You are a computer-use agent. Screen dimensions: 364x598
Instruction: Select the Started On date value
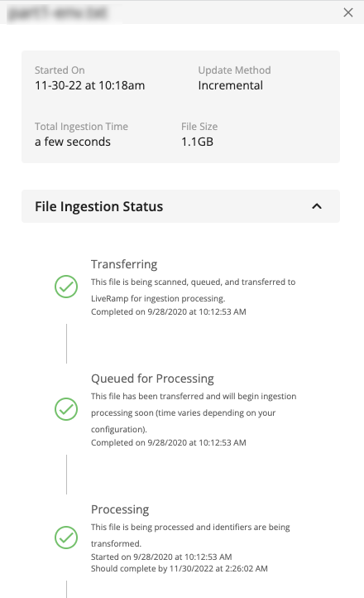coord(90,85)
